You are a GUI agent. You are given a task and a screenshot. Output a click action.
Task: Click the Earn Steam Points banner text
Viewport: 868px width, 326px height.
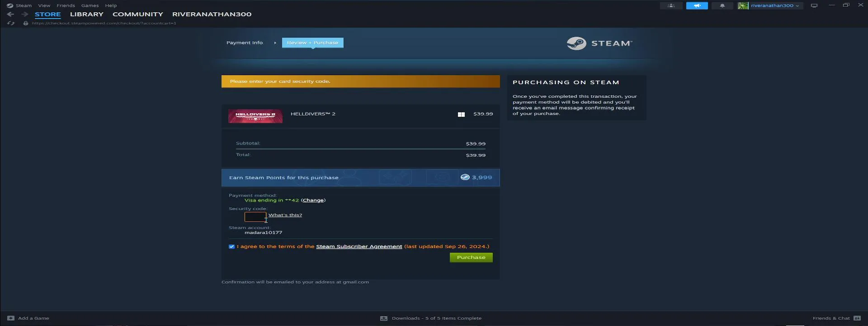[x=283, y=177]
